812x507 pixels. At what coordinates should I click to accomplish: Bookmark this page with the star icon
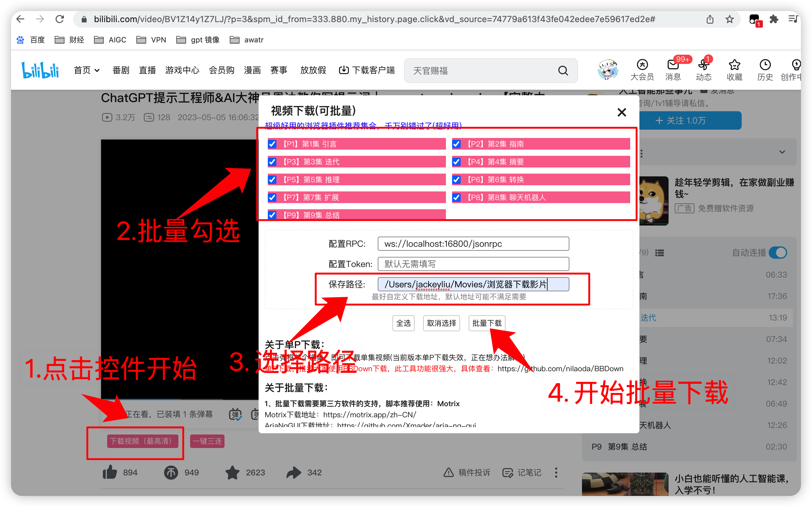pyautogui.click(x=730, y=19)
